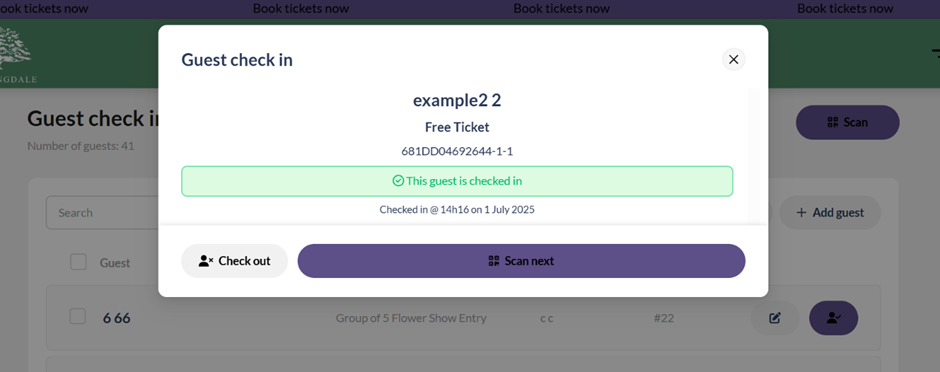Click the Group of 5 Flower Show Entry text

411,318
